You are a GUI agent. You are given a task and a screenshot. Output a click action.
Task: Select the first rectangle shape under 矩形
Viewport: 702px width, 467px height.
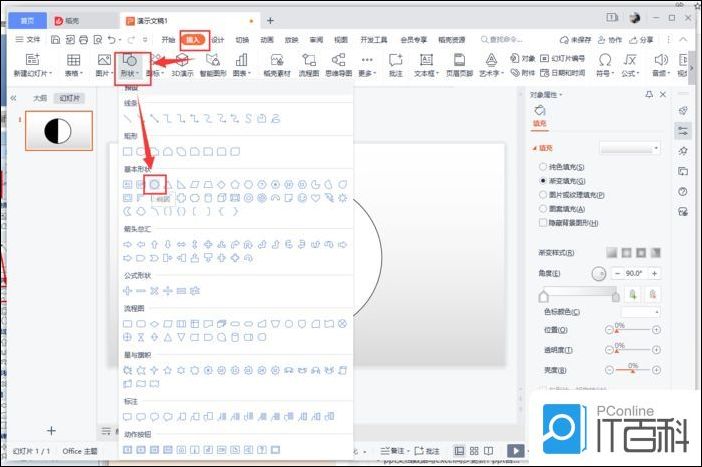pos(128,152)
